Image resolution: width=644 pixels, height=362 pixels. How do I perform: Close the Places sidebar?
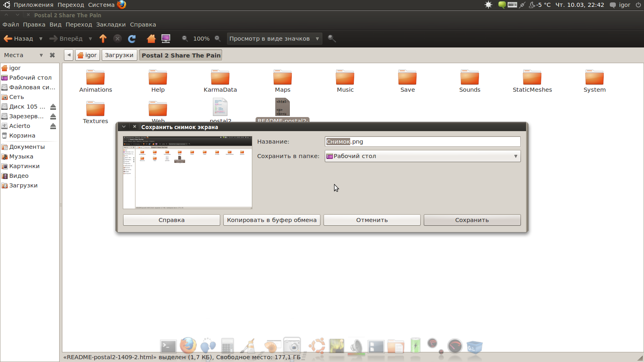52,55
